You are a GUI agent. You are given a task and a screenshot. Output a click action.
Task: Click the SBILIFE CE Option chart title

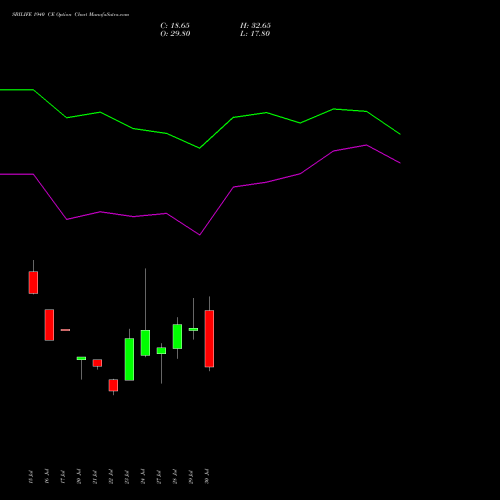tap(70, 15)
